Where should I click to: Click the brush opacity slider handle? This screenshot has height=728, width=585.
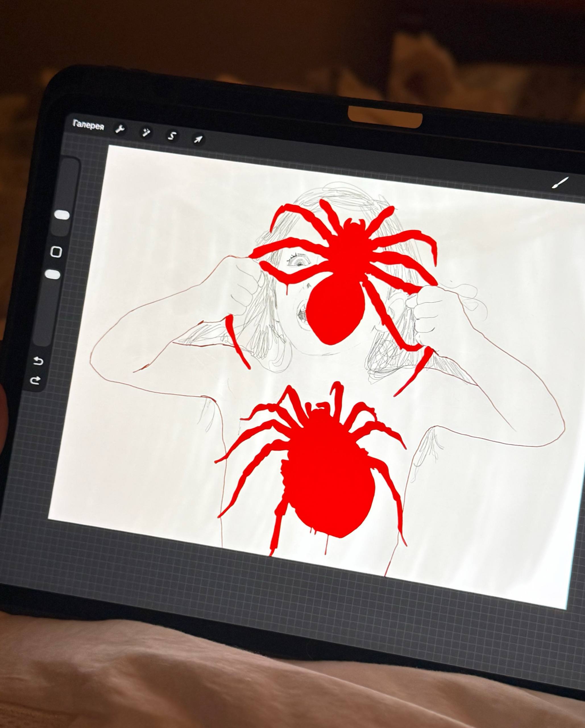pos(52,274)
